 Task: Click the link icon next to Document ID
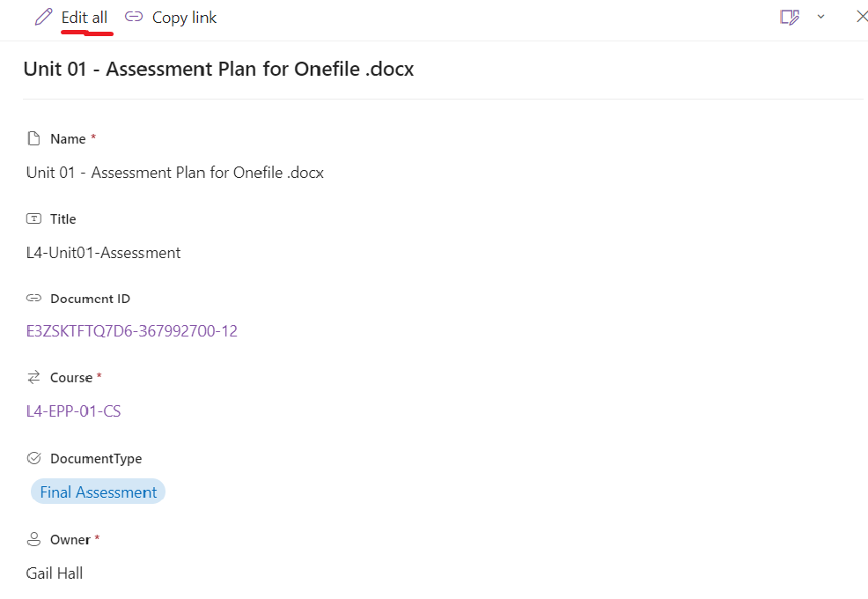[34, 299]
